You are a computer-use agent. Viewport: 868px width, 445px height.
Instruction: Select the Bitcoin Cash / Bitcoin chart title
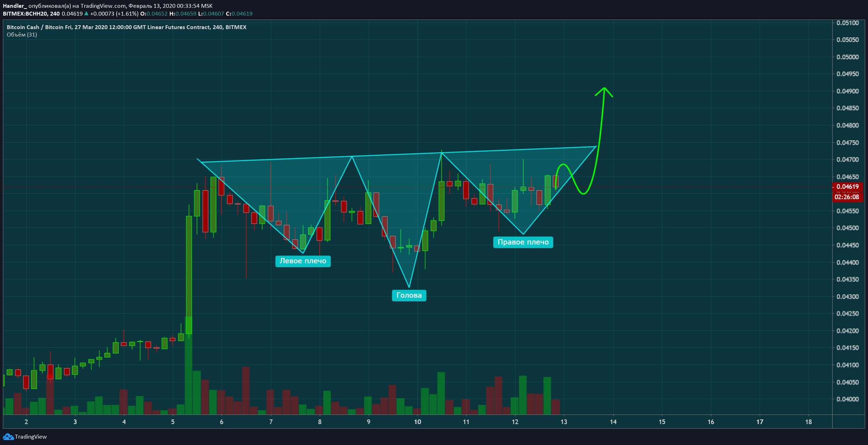(x=126, y=27)
